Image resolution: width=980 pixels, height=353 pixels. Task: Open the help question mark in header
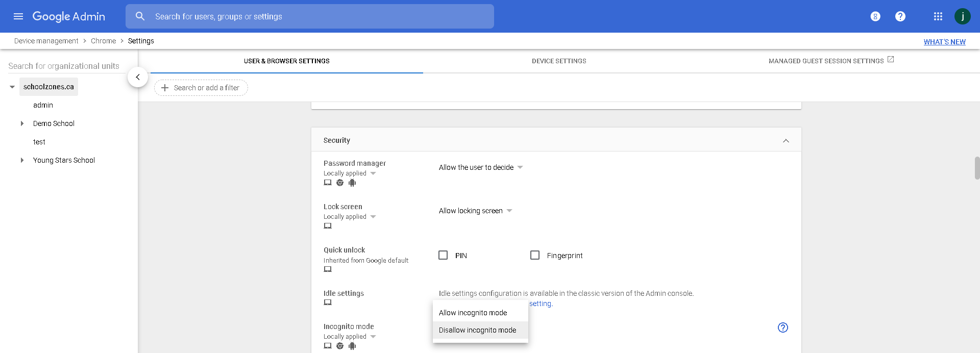(x=900, y=16)
